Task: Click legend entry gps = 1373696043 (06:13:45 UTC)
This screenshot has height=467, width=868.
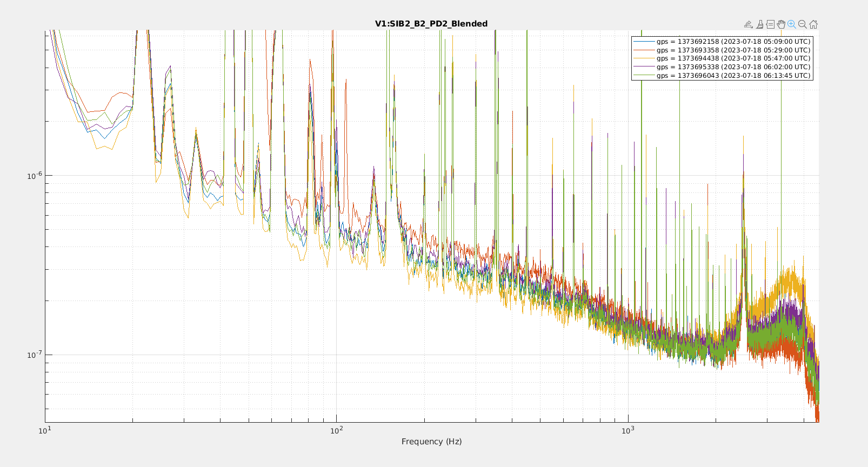Action: [x=722, y=76]
